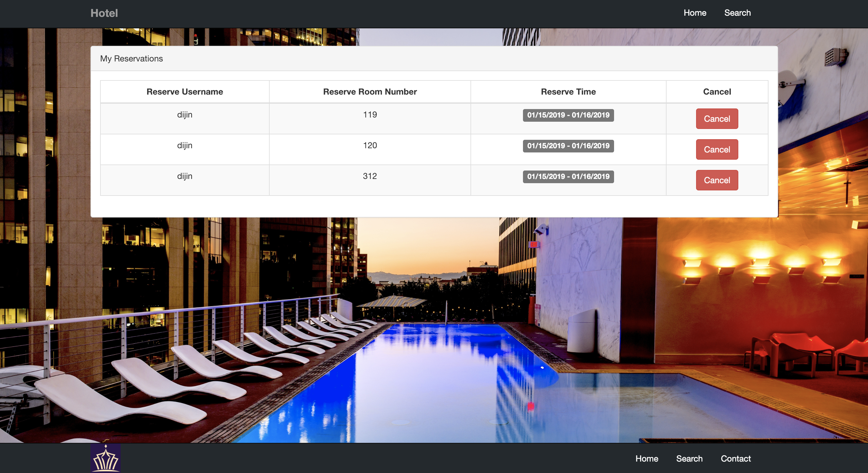This screenshot has width=868, height=473.
Task: Go to Home link in footer
Action: pos(646,459)
